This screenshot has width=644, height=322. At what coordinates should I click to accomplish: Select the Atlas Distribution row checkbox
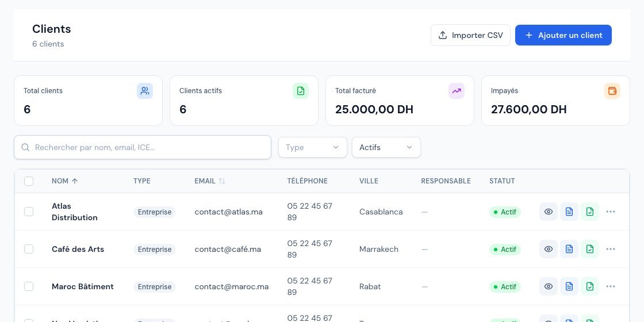coord(29,212)
